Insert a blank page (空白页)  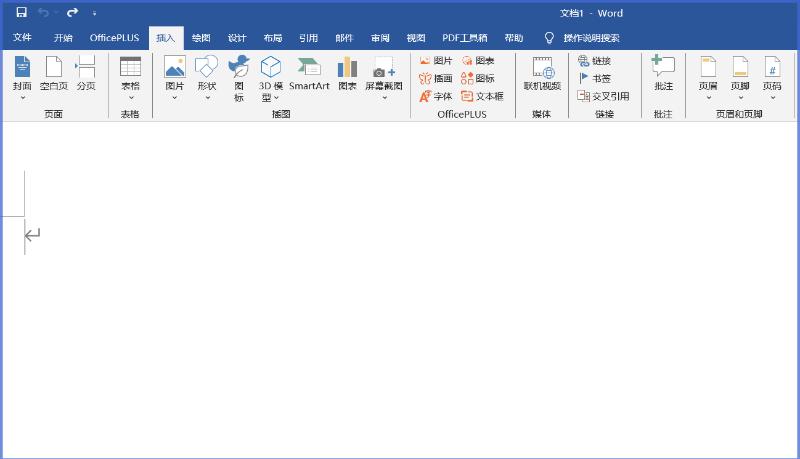[x=53, y=73]
